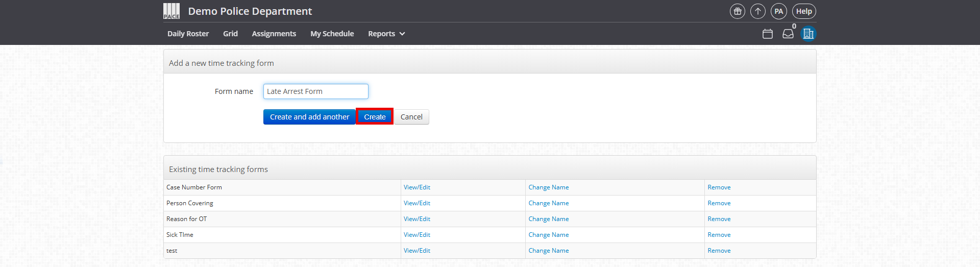
Task: Click the upward arrow circle icon
Action: click(x=758, y=11)
